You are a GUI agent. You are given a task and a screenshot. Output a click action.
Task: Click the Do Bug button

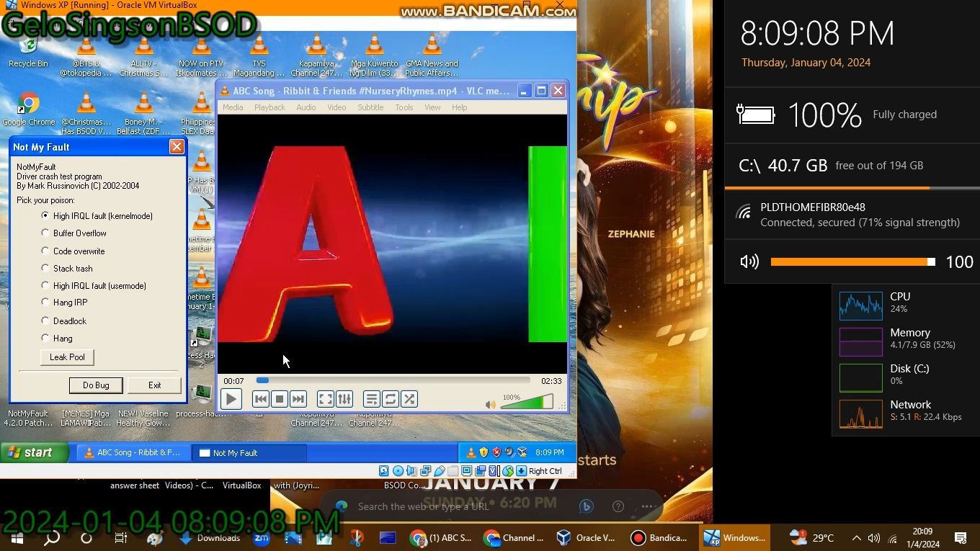click(x=96, y=385)
